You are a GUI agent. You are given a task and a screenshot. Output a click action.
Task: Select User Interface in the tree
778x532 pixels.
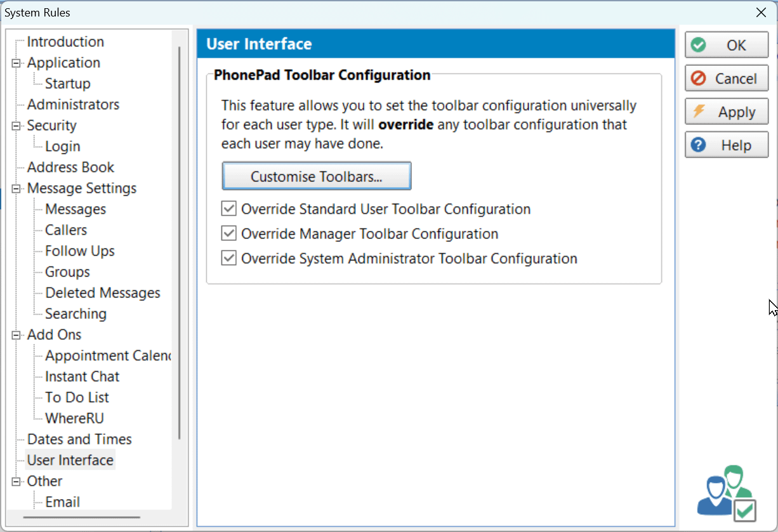(x=70, y=460)
